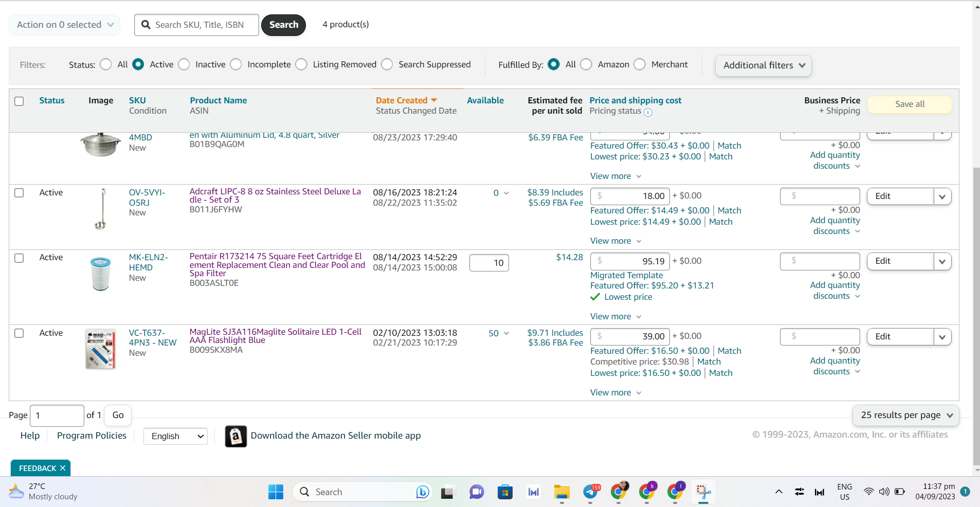The image size is (980, 507).
Task: Click the Search SKU, Title, ISBN field
Action: click(196, 25)
